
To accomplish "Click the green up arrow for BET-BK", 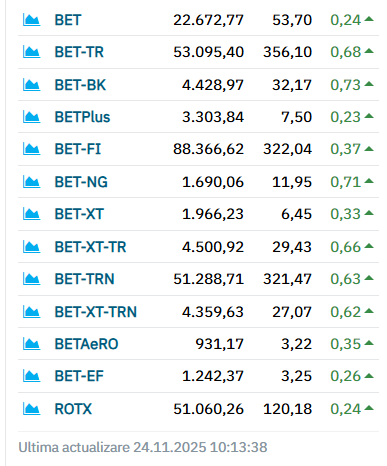I will 369,84.
